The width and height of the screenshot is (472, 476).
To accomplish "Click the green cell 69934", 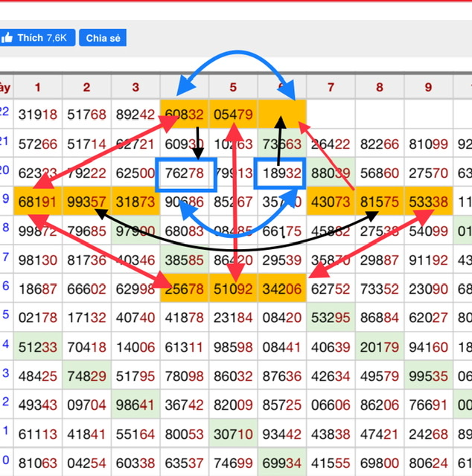I will (x=281, y=462).
